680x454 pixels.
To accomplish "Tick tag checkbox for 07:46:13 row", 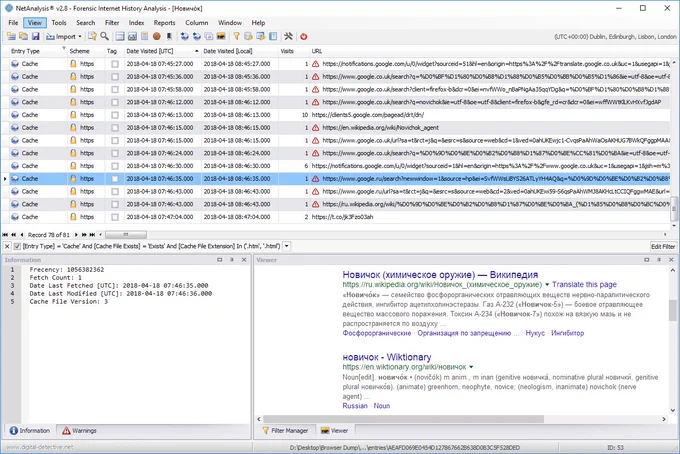I will coord(115,115).
